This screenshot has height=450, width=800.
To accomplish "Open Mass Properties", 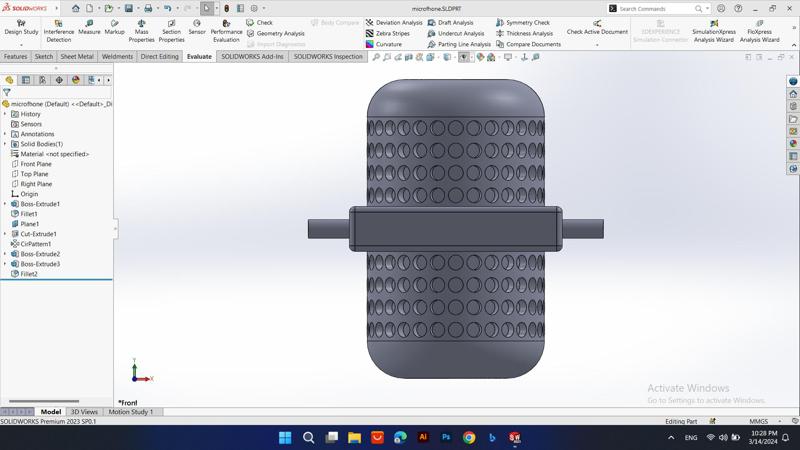I will point(141,31).
